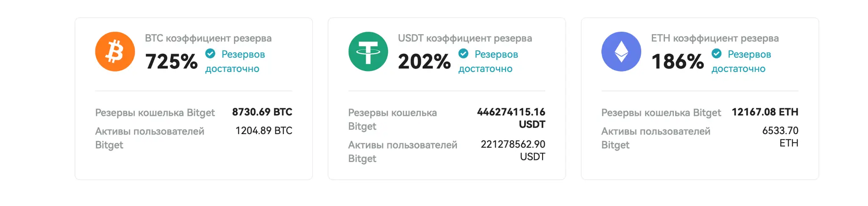This screenshot has width=868, height=206.
Task: Click the orange Bitcoin logo icon
Action: [x=115, y=52]
